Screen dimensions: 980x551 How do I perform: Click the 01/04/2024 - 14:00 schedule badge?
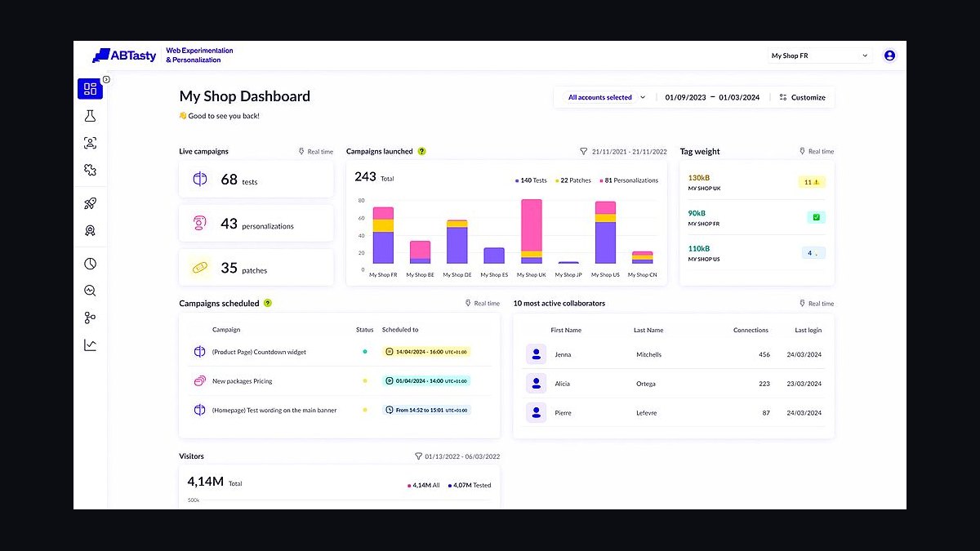[426, 380]
